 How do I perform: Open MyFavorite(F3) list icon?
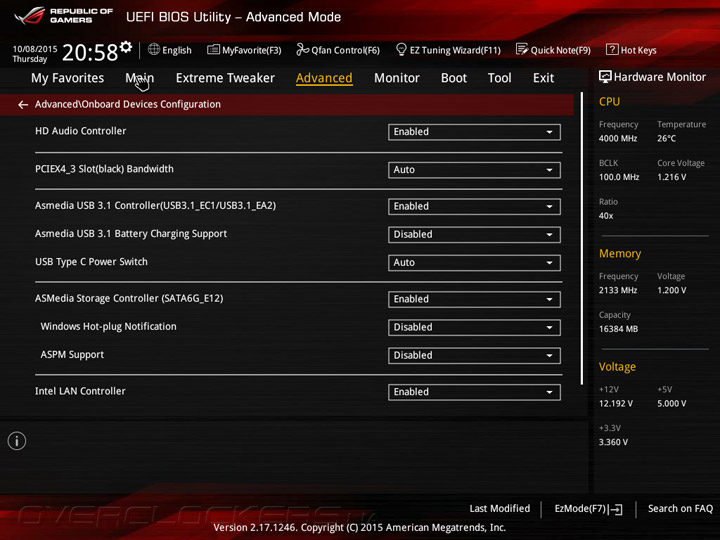(213, 50)
